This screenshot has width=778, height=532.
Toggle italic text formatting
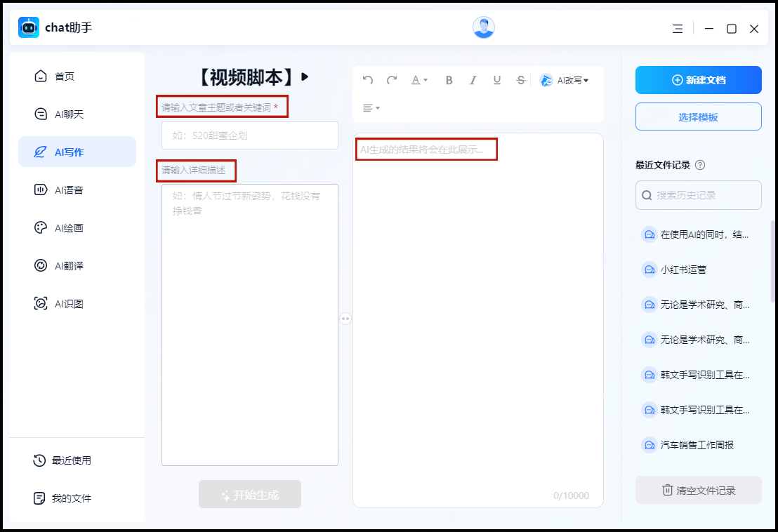pyautogui.click(x=473, y=80)
